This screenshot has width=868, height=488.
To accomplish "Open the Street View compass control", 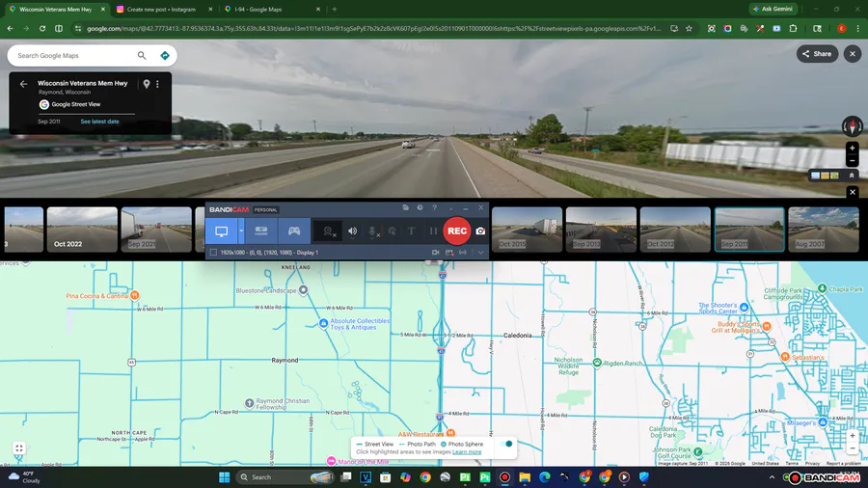I will click(852, 126).
